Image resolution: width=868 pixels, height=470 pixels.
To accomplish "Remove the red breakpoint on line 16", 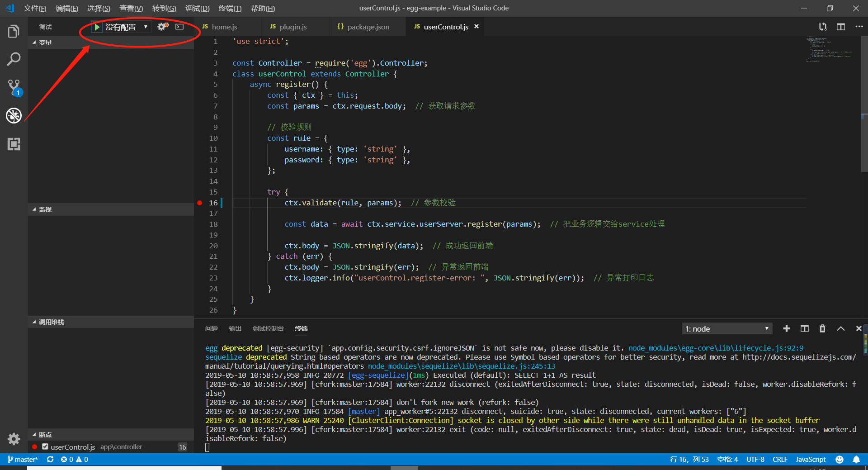I will (199, 203).
